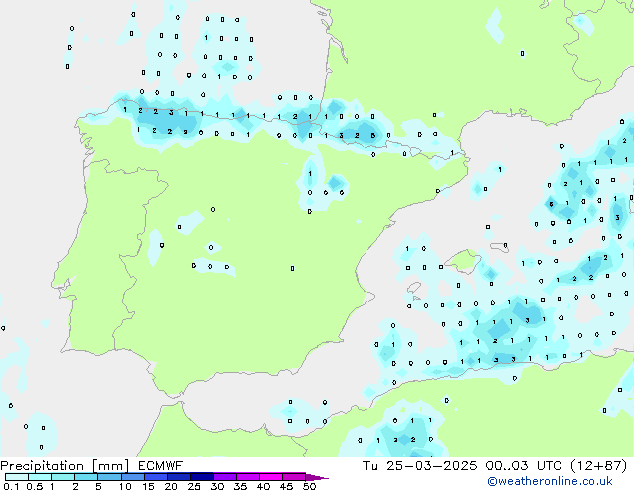This screenshot has width=634, height=490.
Task: Choose the 2–5 mm legend color box
Action: point(86,477)
